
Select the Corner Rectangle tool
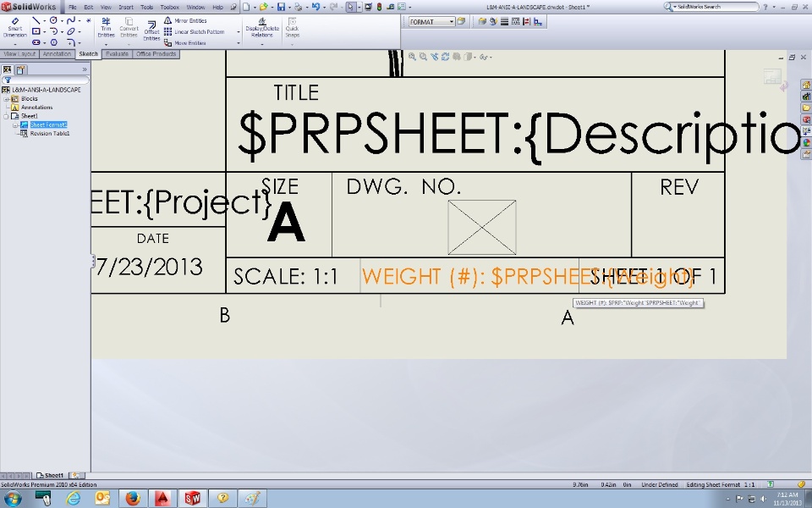[x=36, y=31]
